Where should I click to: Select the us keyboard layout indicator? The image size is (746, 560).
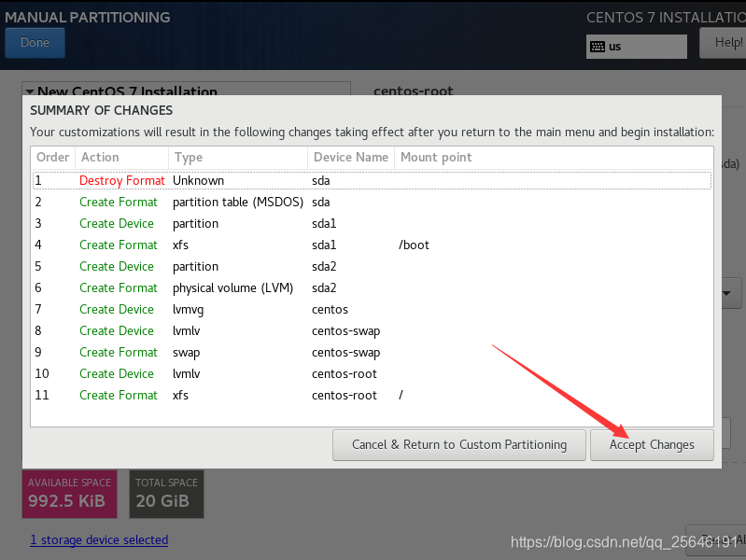(636, 47)
